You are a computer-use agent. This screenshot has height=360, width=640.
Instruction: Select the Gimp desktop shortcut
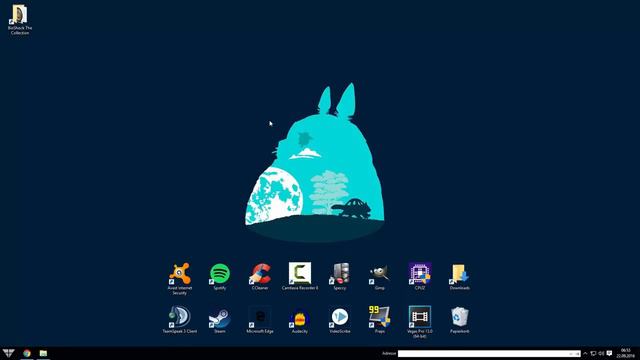point(380,276)
